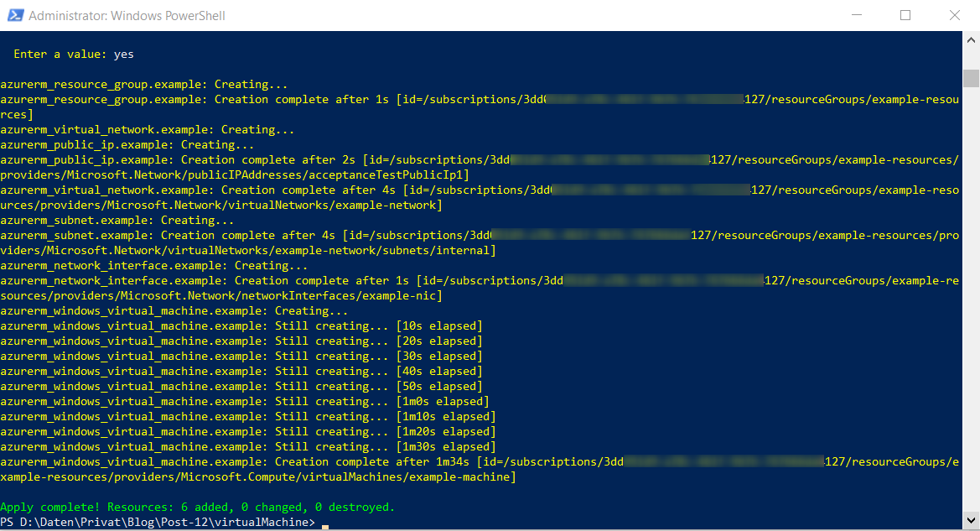Click 'publicIPAddresses/acceptanceTestPublicIp1]' text
The width and height of the screenshot is (980, 531).
point(328,175)
